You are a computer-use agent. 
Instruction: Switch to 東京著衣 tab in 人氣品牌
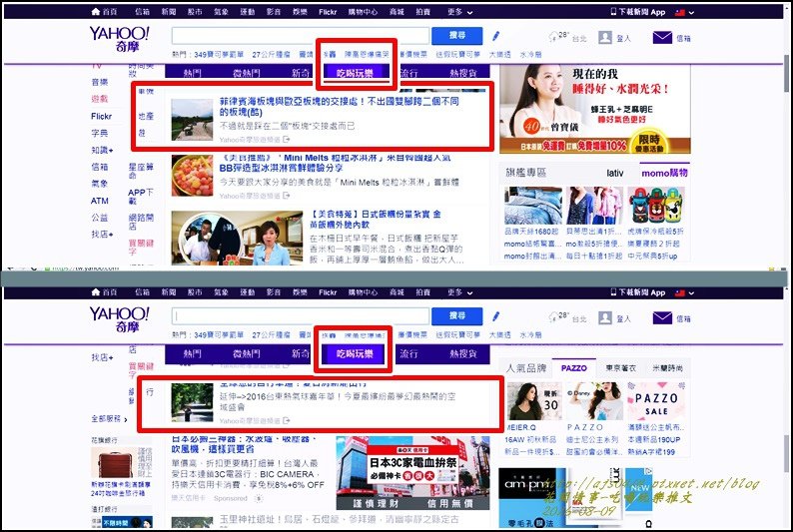[620, 367]
